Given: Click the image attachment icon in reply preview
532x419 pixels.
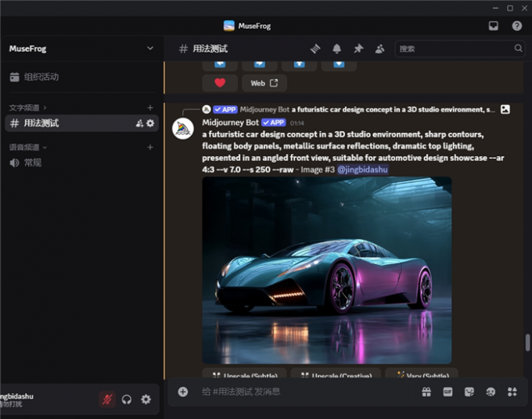Looking at the screenshot, I should pos(505,109).
